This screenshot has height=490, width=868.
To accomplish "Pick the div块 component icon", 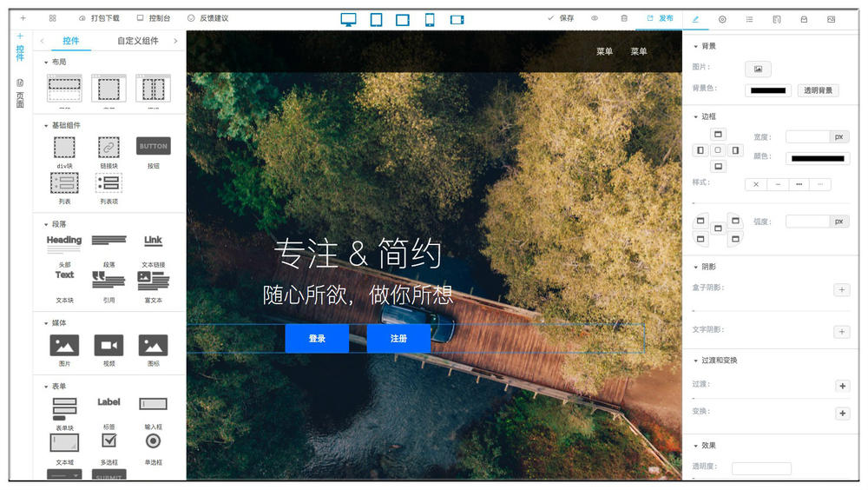I will [x=64, y=148].
